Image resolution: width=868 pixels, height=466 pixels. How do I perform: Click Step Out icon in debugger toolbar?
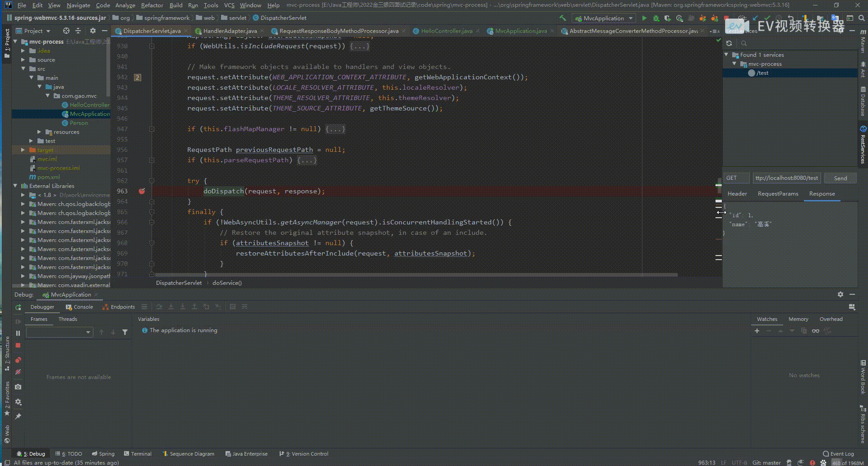point(194,306)
